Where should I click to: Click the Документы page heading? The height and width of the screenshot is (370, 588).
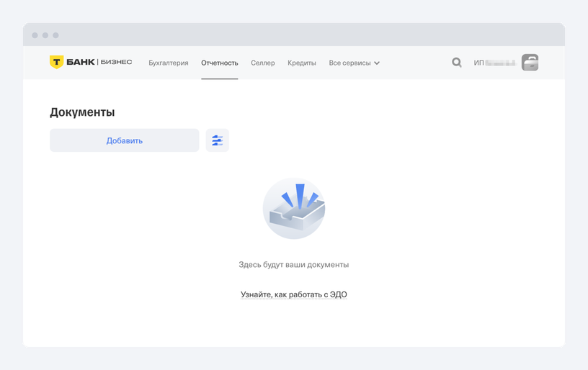click(82, 112)
